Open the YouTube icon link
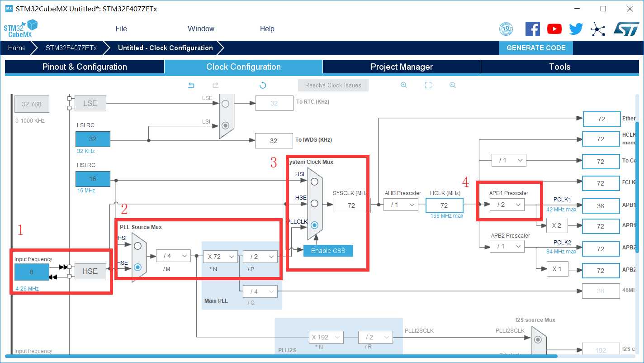The width and height of the screenshot is (644, 363). pyautogui.click(x=554, y=29)
